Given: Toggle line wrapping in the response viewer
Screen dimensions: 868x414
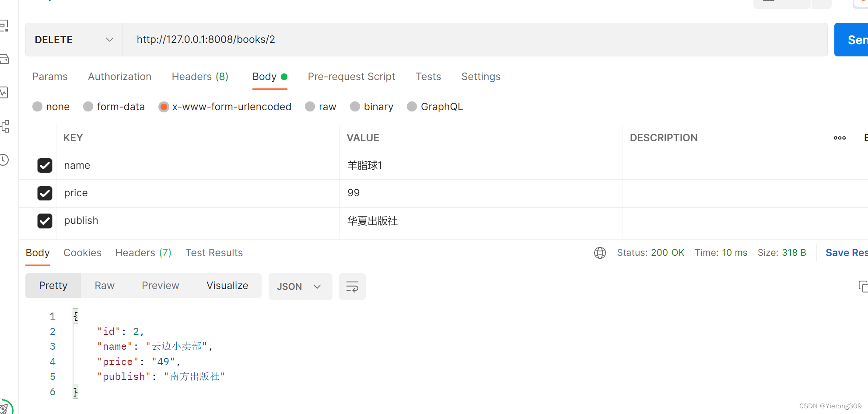Looking at the screenshot, I should click(352, 286).
